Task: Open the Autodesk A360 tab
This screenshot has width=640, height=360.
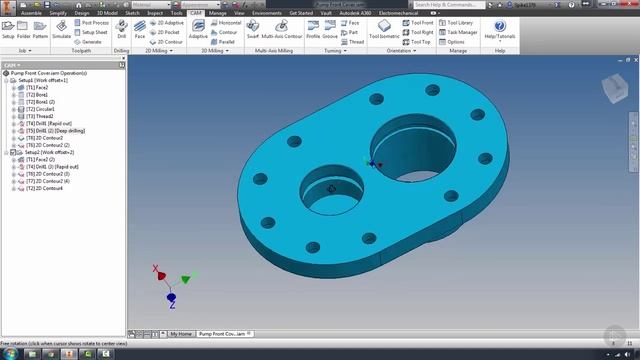Action: point(355,13)
